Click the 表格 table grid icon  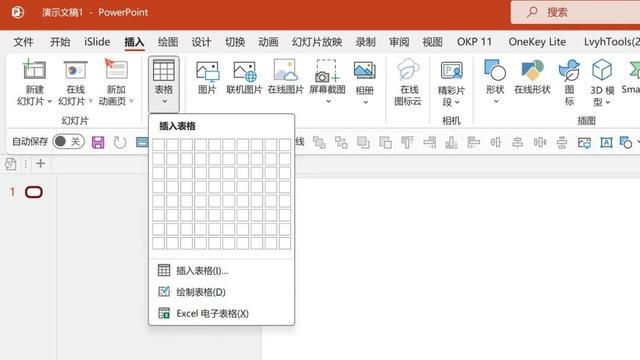164,70
